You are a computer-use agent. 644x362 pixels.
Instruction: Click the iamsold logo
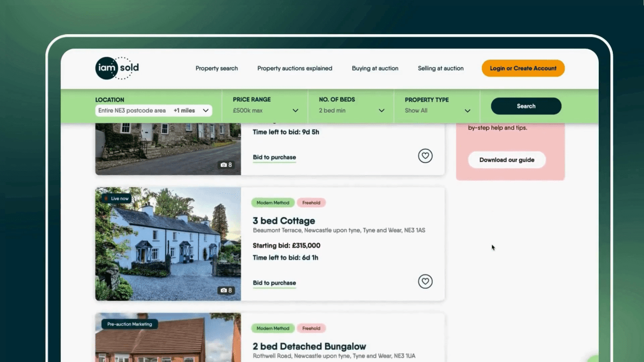(x=117, y=68)
